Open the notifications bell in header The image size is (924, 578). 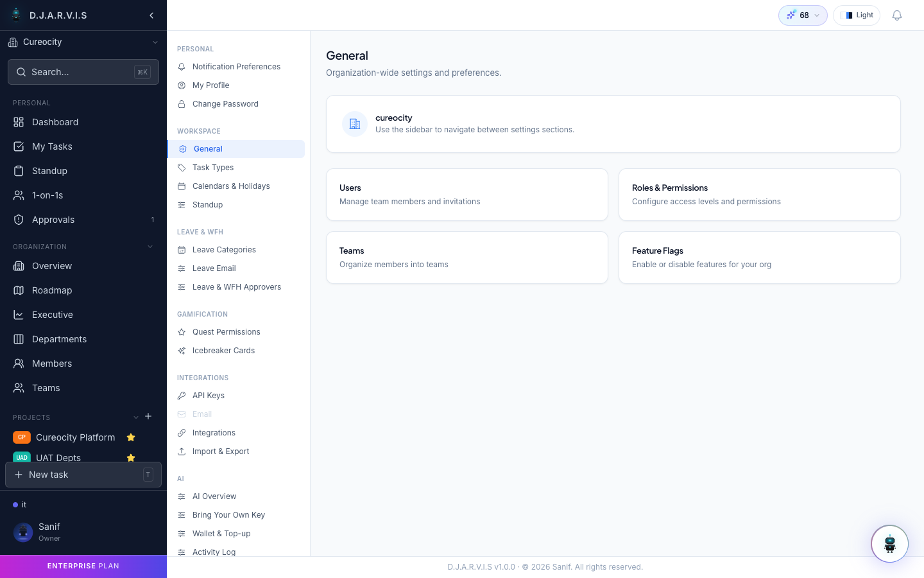coord(897,15)
